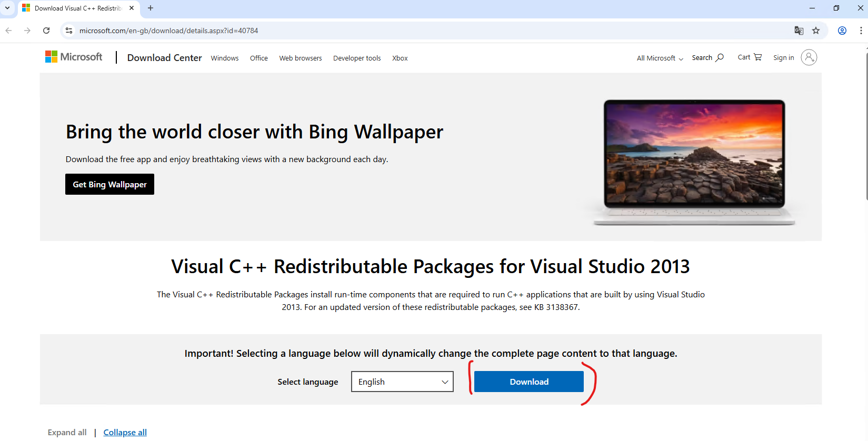The image size is (868, 441).
Task: Open the tab search chevron
Action: tap(7, 8)
